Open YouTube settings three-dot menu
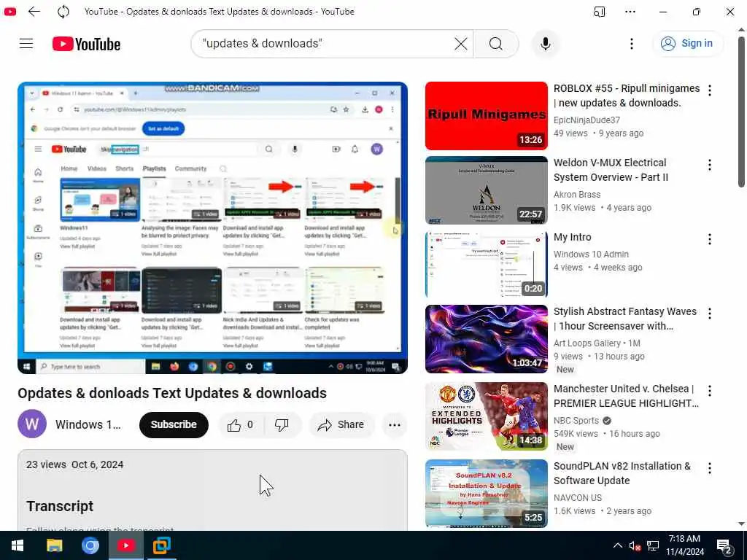Viewport: 747px width, 560px height. (x=632, y=44)
